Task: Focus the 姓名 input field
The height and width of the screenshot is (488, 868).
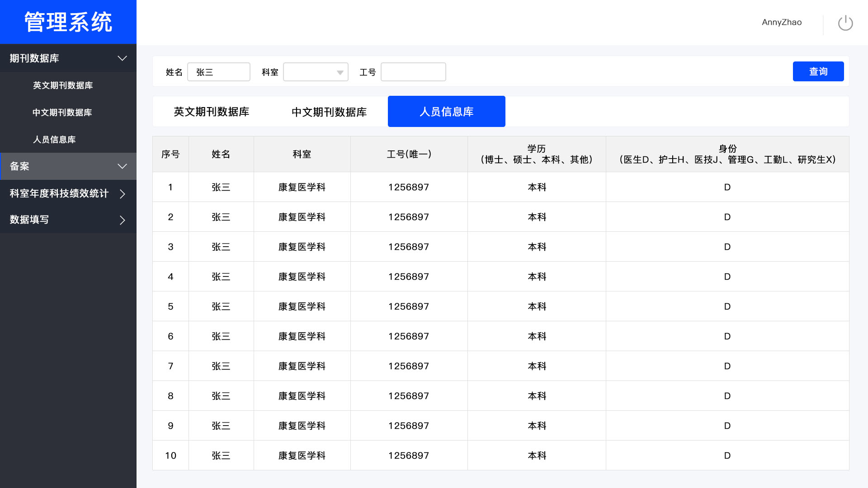Action: tap(219, 72)
